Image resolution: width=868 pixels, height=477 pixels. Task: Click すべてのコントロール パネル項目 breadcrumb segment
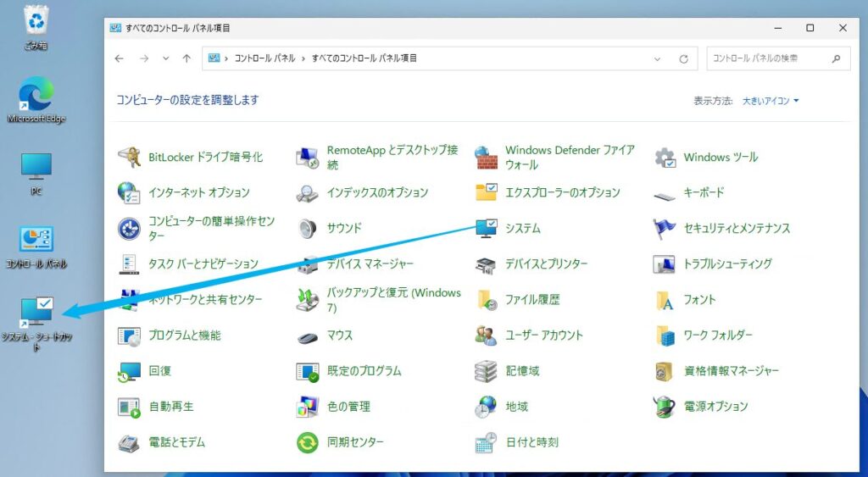[364, 58]
